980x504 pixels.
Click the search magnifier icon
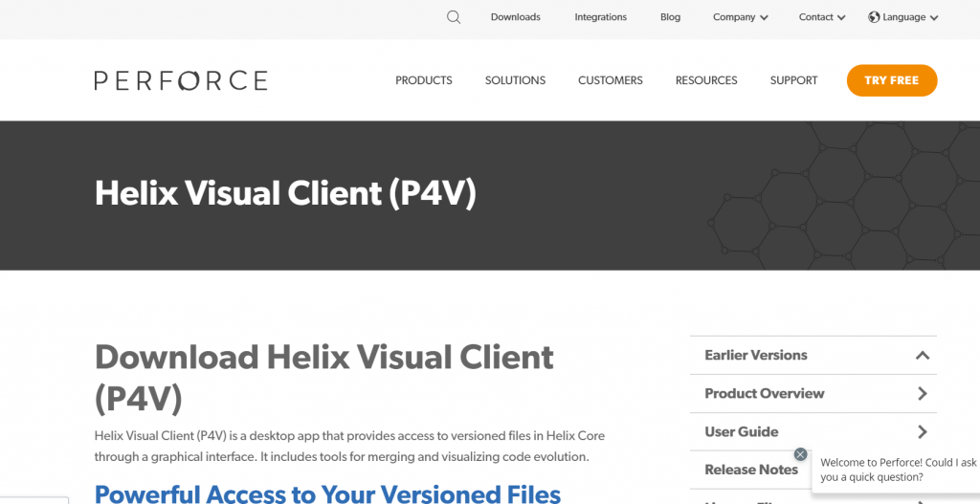[454, 17]
